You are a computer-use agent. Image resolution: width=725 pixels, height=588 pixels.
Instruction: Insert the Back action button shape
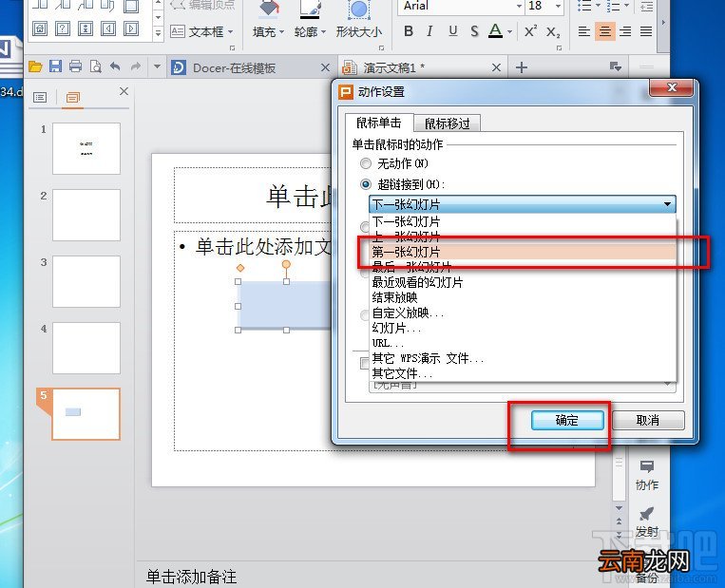point(108,29)
